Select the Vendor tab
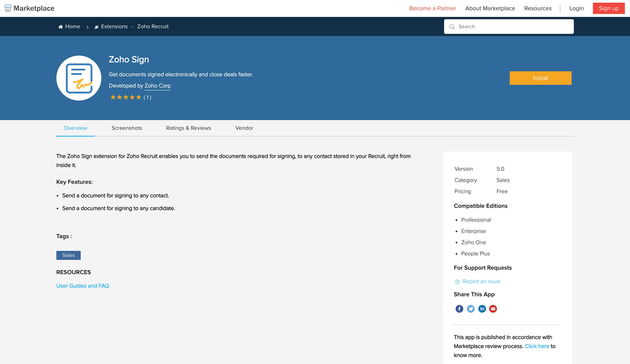 coord(244,128)
